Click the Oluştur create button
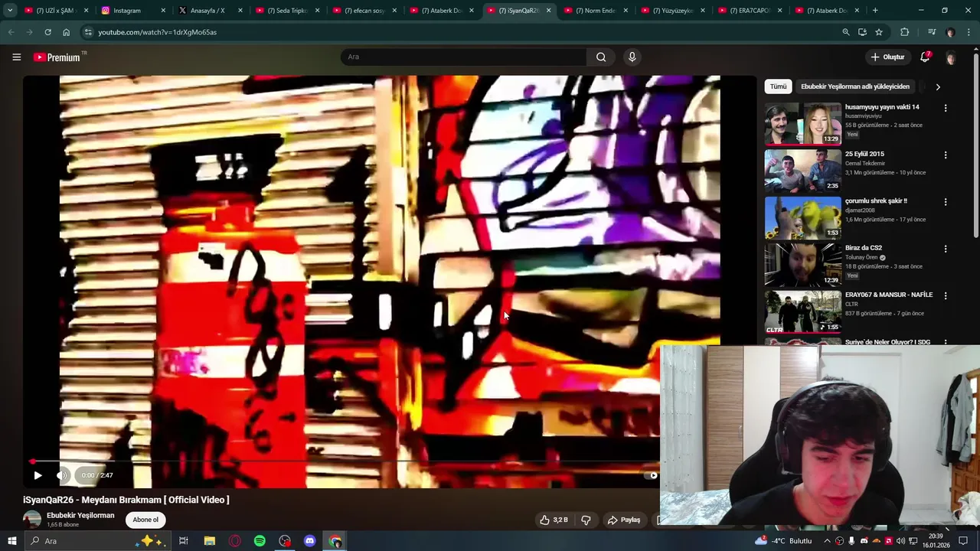The width and height of the screenshot is (980, 551). point(887,57)
